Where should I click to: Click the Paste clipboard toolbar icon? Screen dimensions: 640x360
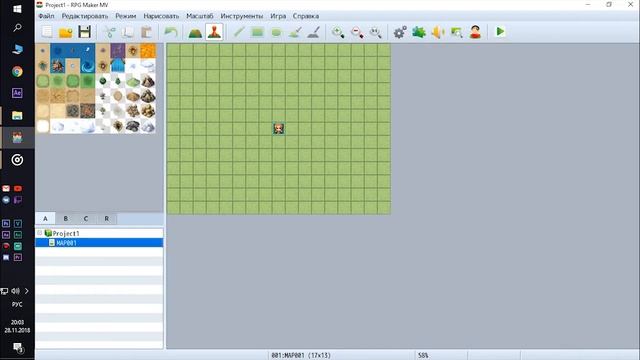[x=147, y=32]
